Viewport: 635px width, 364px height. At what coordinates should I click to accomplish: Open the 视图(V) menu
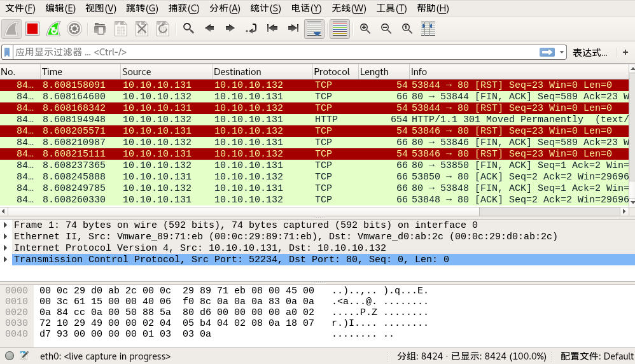[101, 8]
